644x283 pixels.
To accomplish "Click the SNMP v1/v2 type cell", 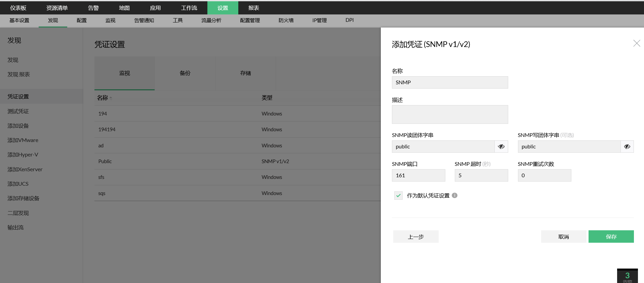I will click(x=275, y=161).
